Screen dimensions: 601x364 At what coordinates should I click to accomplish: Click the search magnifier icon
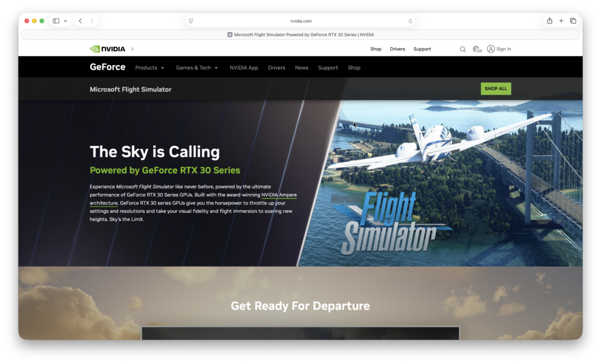[x=462, y=49]
